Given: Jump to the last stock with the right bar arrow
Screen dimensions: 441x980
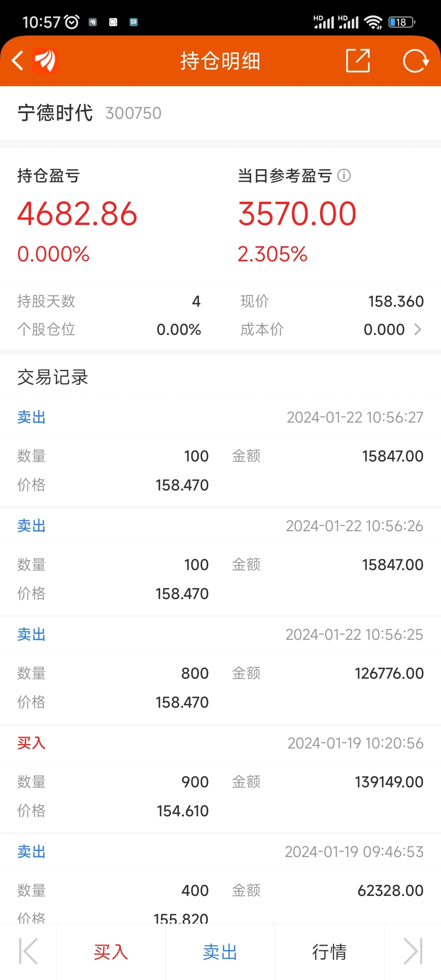Looking at the screenshot, I should 413,951.
